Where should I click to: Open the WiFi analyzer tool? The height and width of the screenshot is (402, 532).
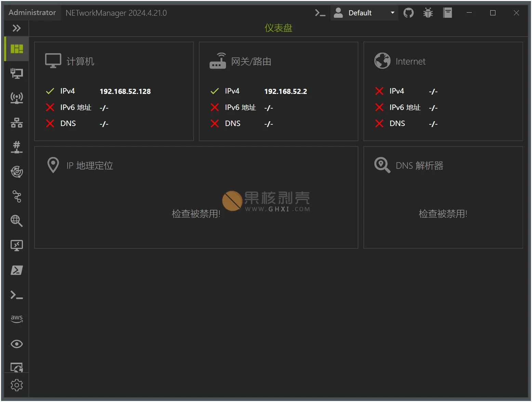pos(16,98)
